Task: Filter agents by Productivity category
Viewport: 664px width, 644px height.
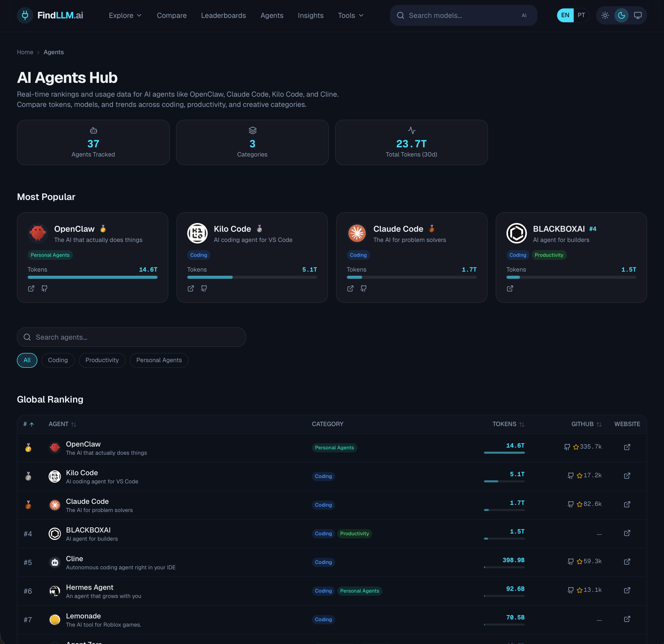Action: pyautogui.click(x=102, y=360)
